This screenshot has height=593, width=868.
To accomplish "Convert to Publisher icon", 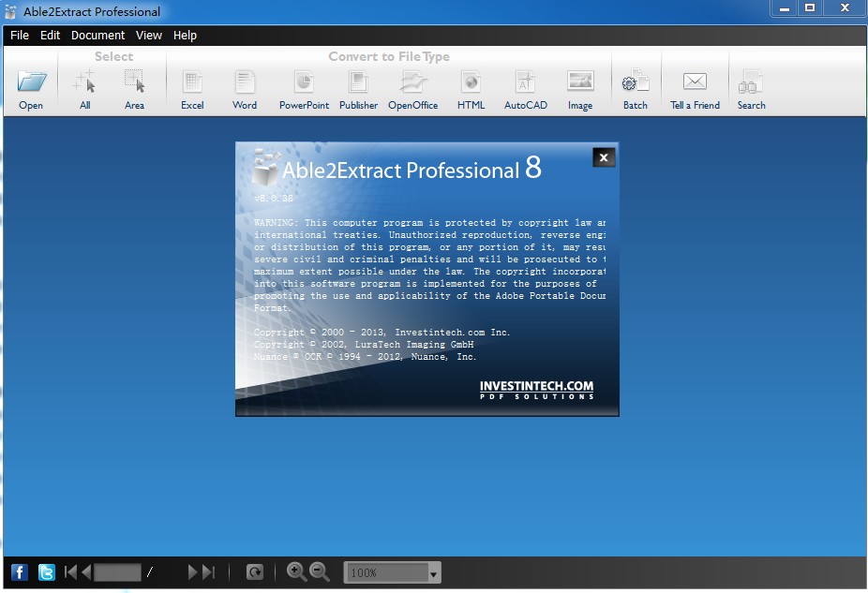I will 358,82.
